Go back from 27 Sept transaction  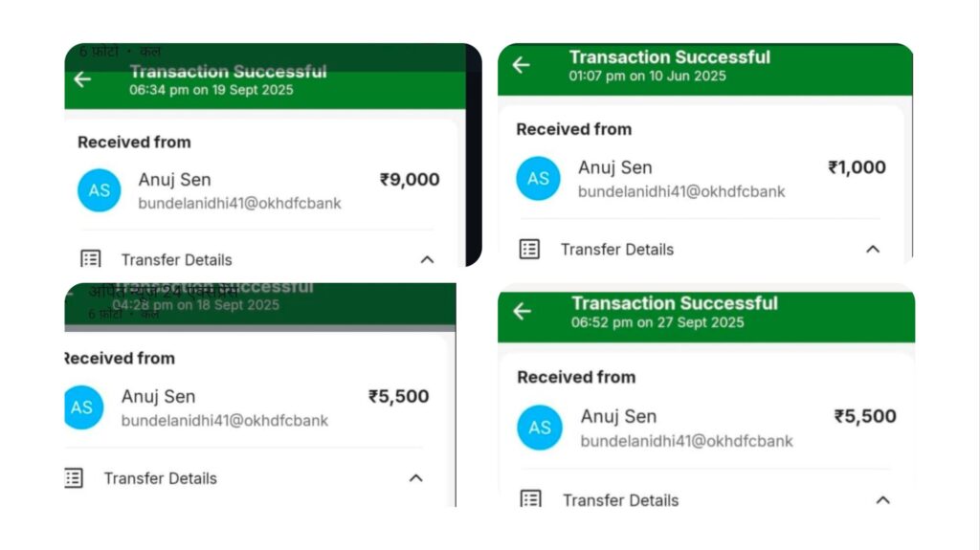[x=522, y=311]
